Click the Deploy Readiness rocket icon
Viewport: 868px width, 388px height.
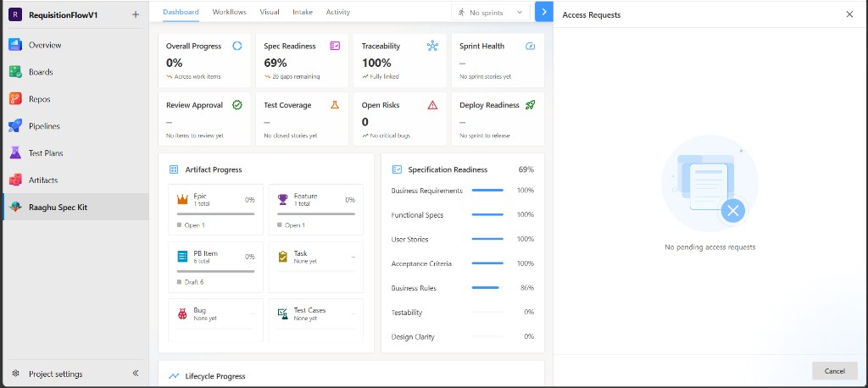pos(531,105)
